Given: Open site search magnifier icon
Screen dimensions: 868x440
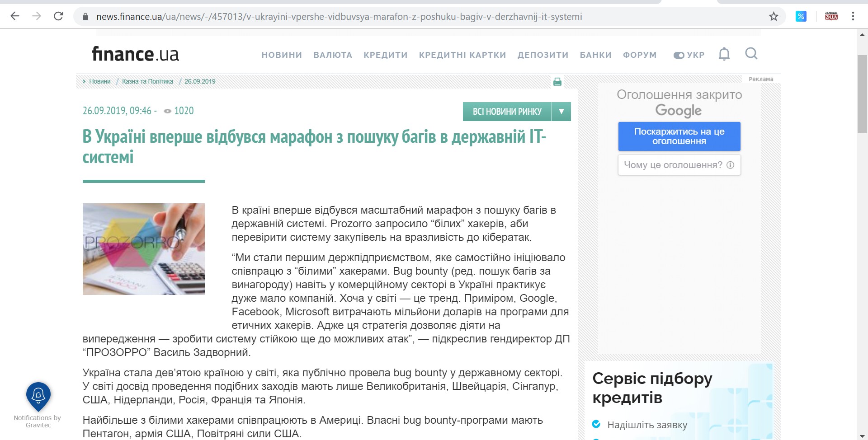Looking at the screenshot, I should tap(751, 54).
